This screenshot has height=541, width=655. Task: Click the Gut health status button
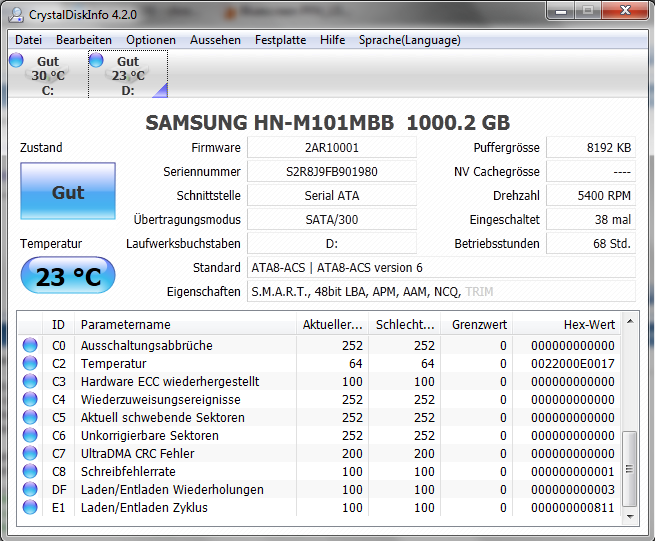(x=68, y=191)
